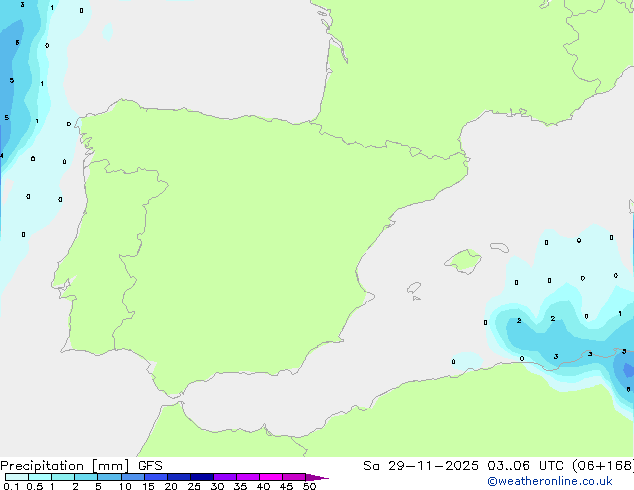
Task: Click the 2–5 mm legend swatch
Action: pos(86,477)
